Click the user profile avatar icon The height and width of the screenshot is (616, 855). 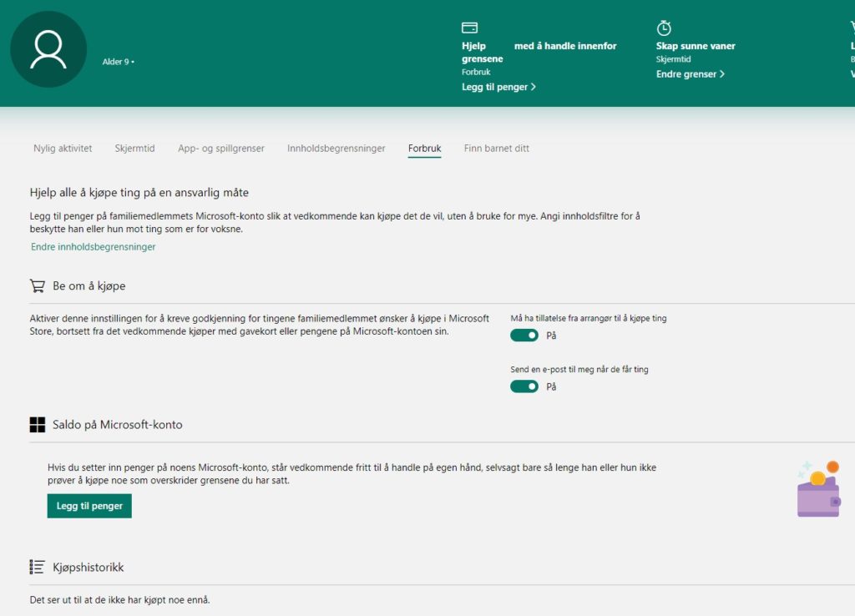(48, 49)
